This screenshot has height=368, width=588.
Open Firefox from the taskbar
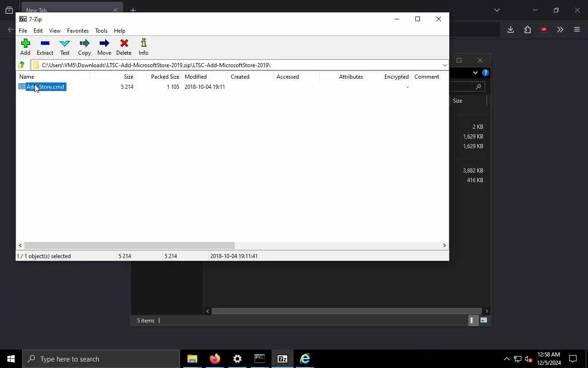point(215,359)
